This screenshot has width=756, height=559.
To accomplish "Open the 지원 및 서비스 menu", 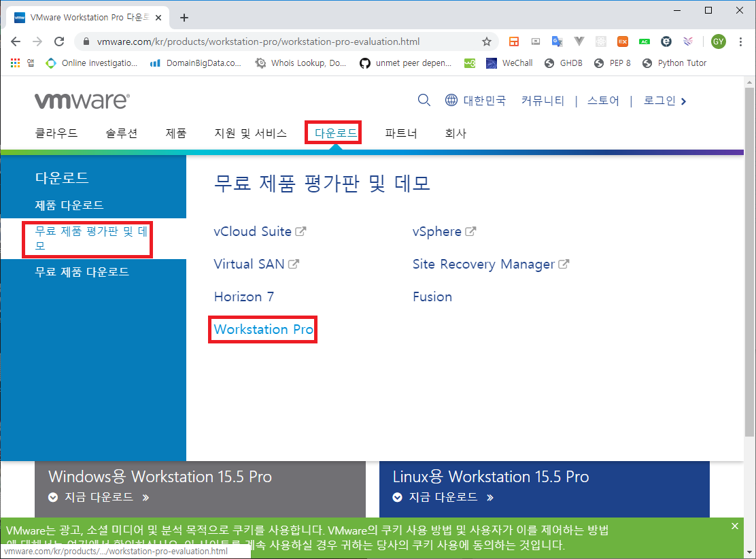I will point(251,133).
